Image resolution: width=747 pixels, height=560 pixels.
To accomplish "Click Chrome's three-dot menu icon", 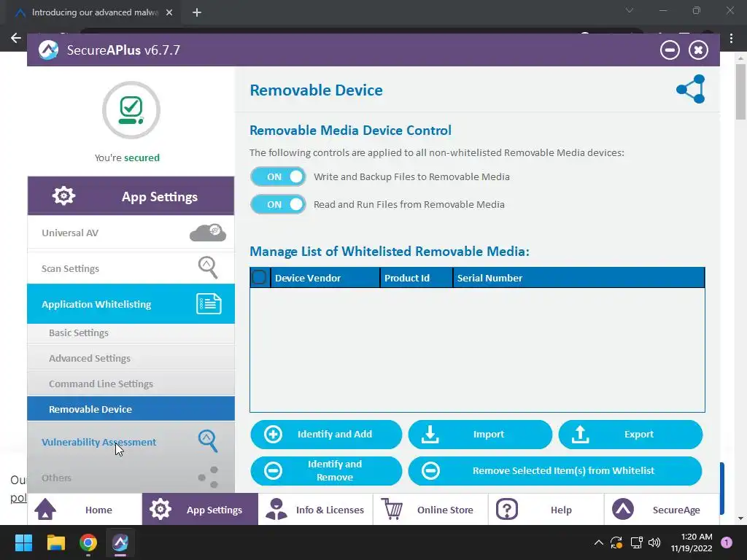I will click(x=731, y=39).
